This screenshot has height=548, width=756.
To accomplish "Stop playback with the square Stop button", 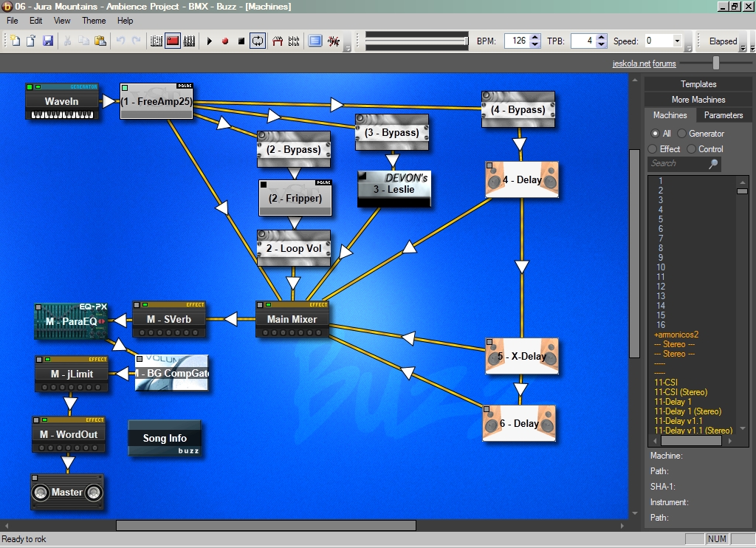I will click(241, 41).
